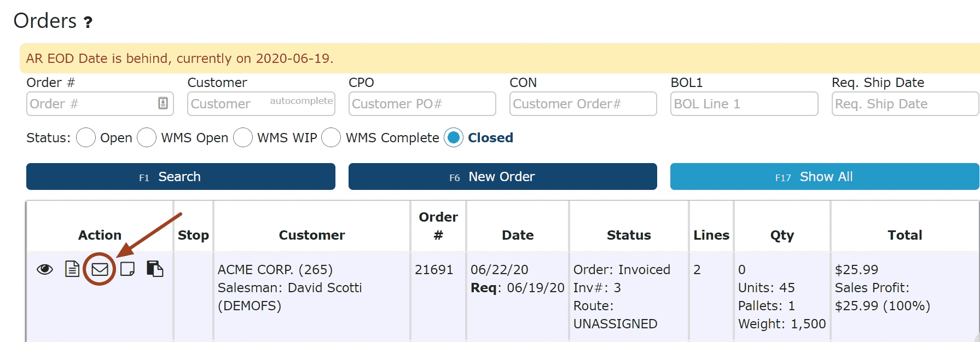Click the Customer Order# input field

583,103
